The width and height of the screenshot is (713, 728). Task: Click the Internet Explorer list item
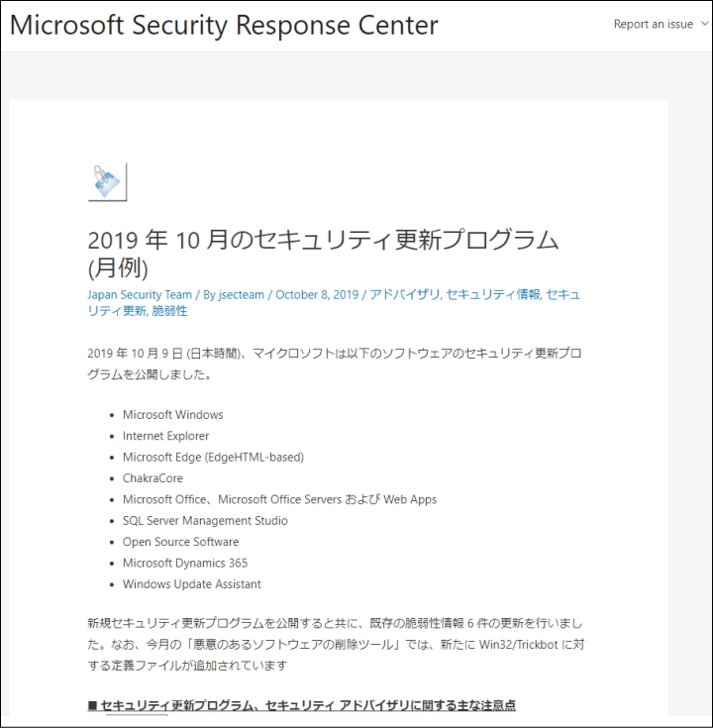[166, 436]
